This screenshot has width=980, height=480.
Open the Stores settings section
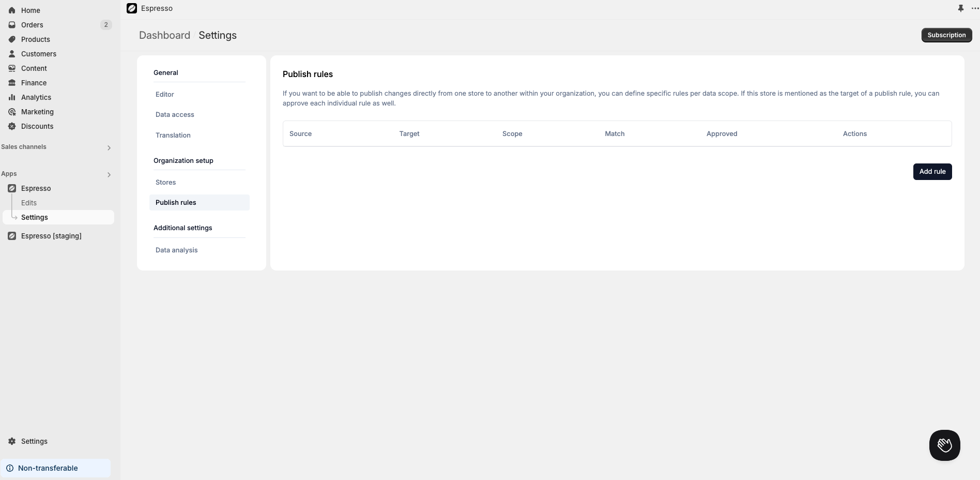165,182
